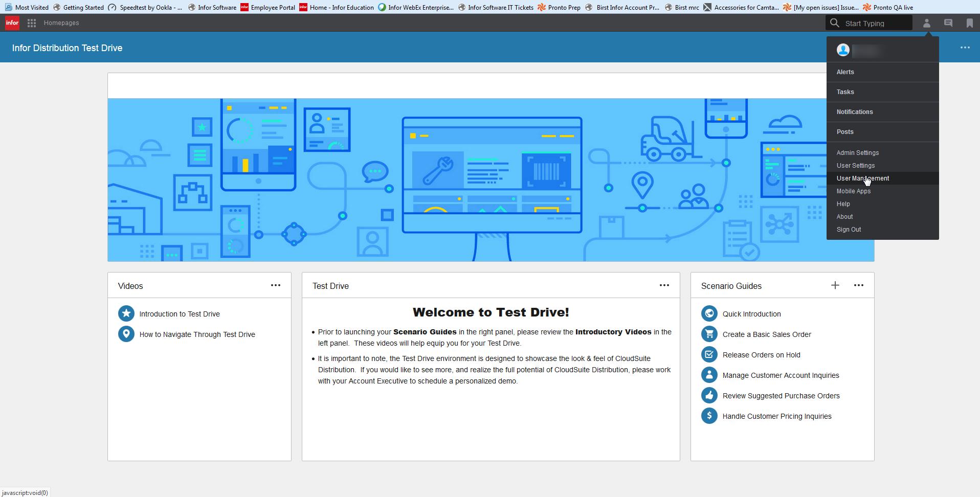Click thumbs-up icon for Review Suggested Purchase Orders

point(709,395)
